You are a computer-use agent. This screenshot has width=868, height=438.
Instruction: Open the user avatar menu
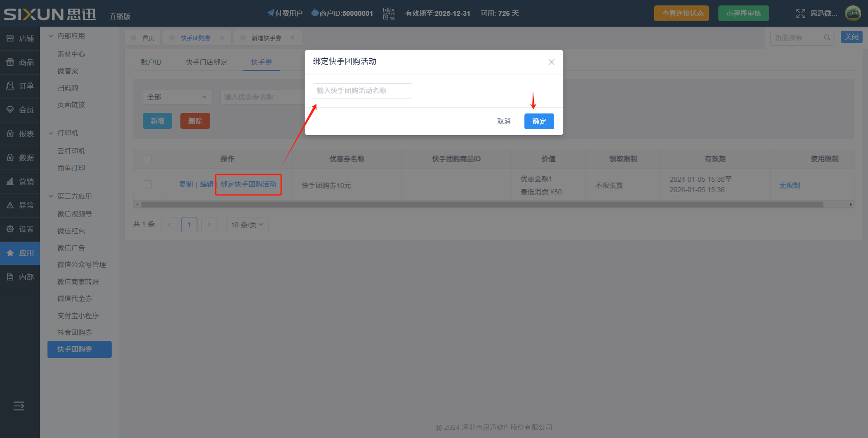click(x=853, y=14)
